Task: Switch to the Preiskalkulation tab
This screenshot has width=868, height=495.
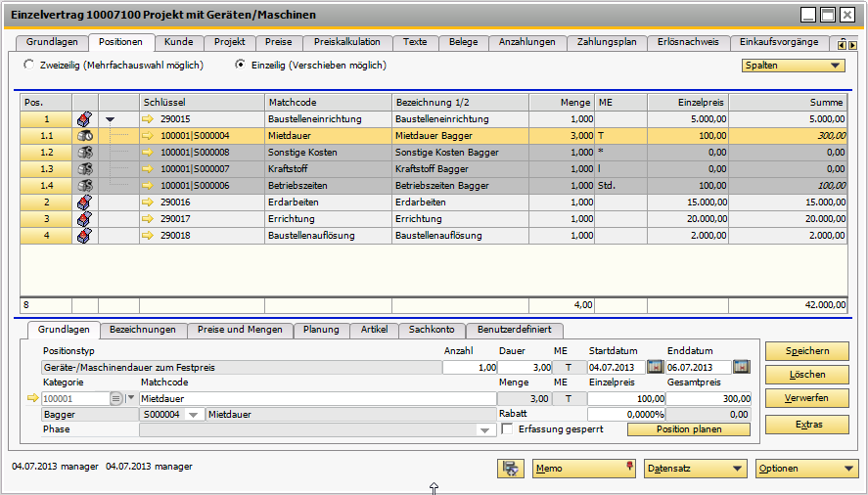Action: (346, 42)
